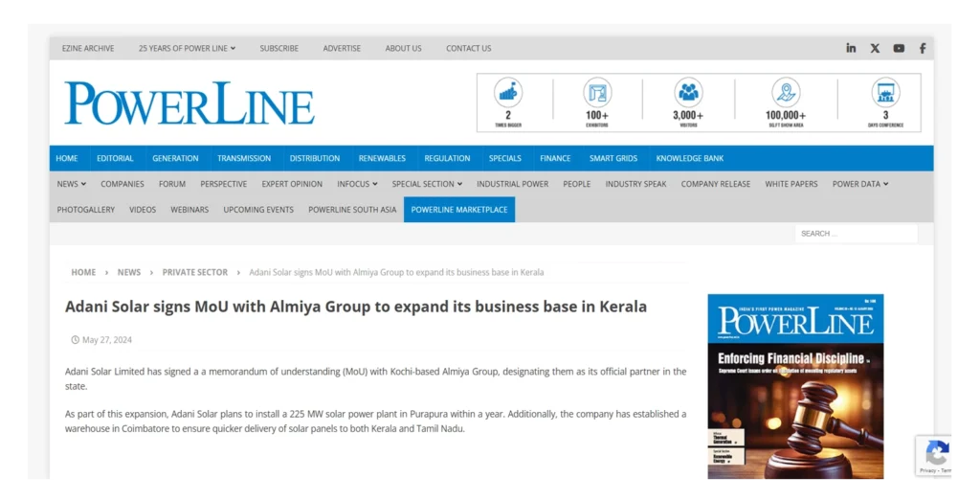Click the Search input field
980x501 pixels.
(x=855, y=234)
